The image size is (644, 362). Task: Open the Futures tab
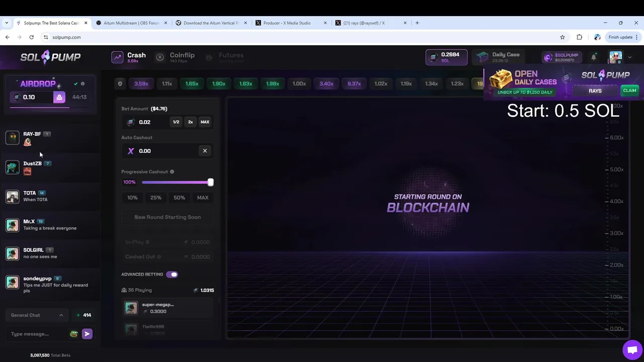224,57
